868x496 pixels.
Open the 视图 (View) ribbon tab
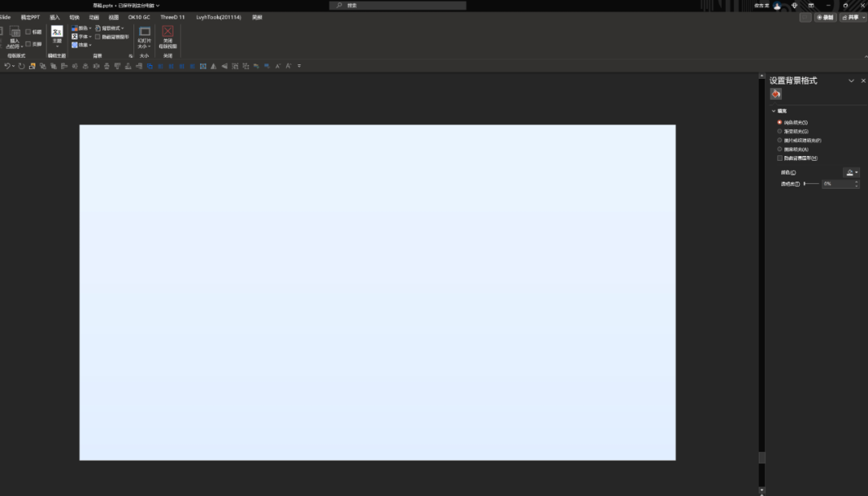[113, 18]
